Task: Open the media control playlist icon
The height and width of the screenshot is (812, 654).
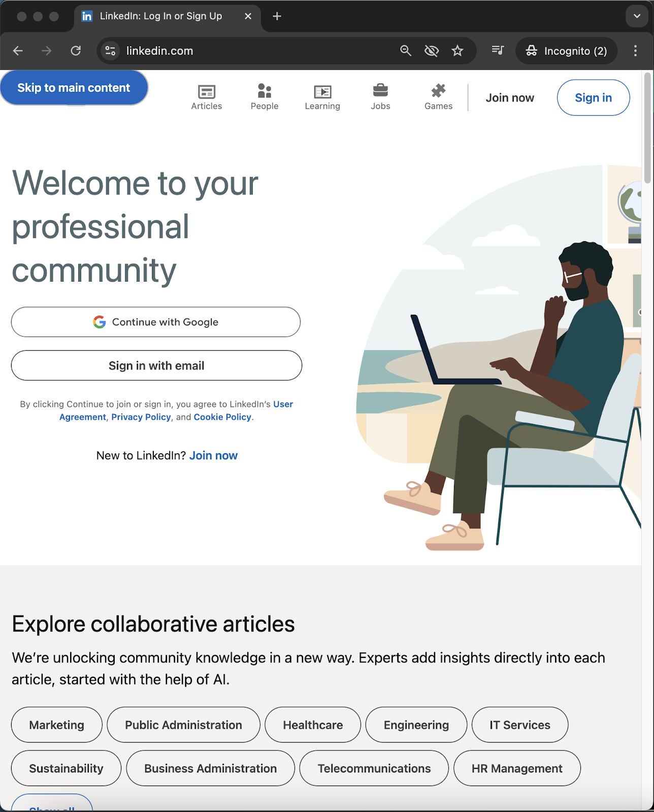Action: [498, 50]
